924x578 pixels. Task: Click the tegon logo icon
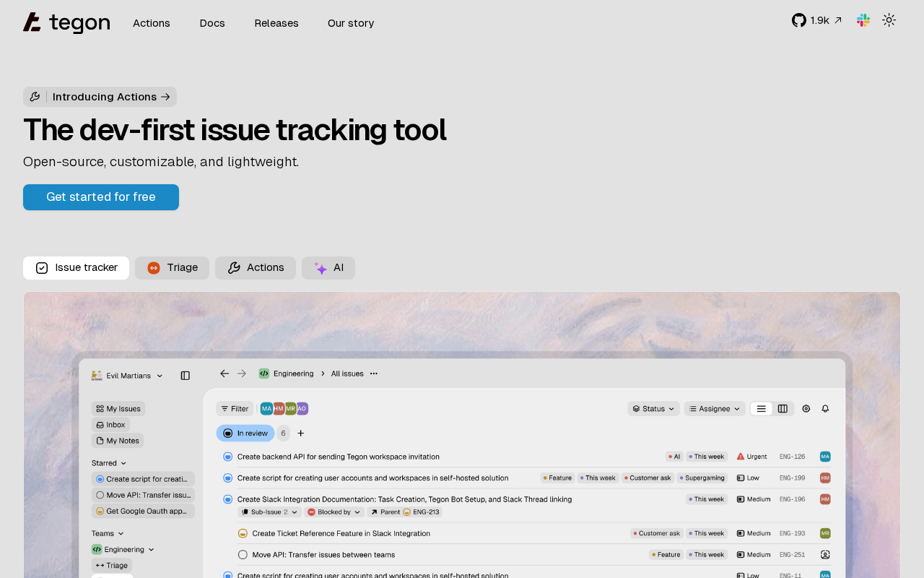32,22
